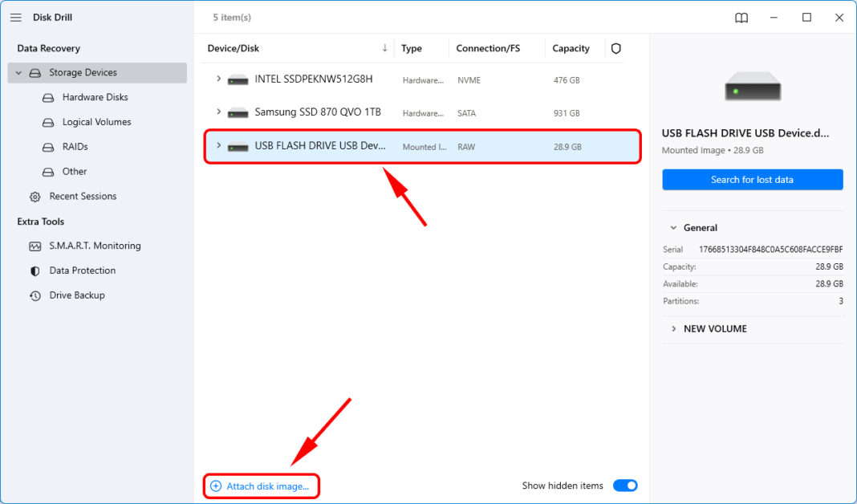
Task: Collapse Storage Devices tree
Action: point(19,72)
